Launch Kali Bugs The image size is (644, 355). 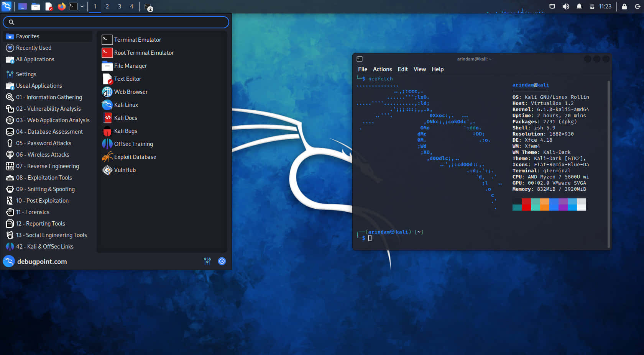(125, 131)
